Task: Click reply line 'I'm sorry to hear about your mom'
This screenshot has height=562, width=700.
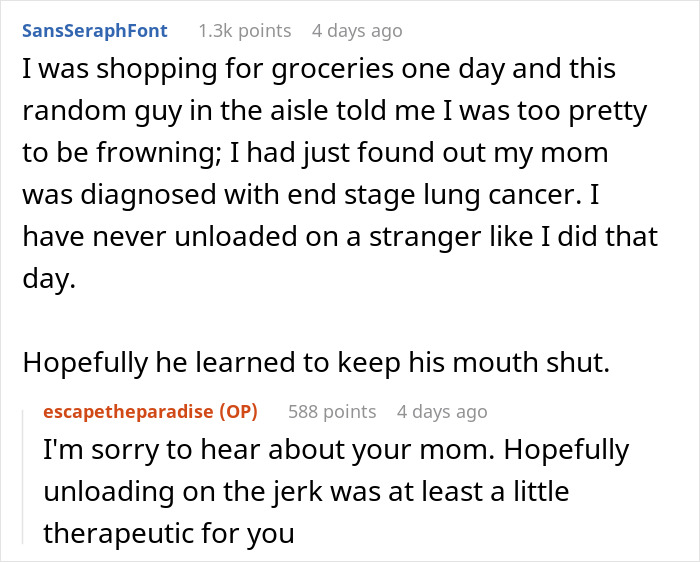Action: coord(335,450)
